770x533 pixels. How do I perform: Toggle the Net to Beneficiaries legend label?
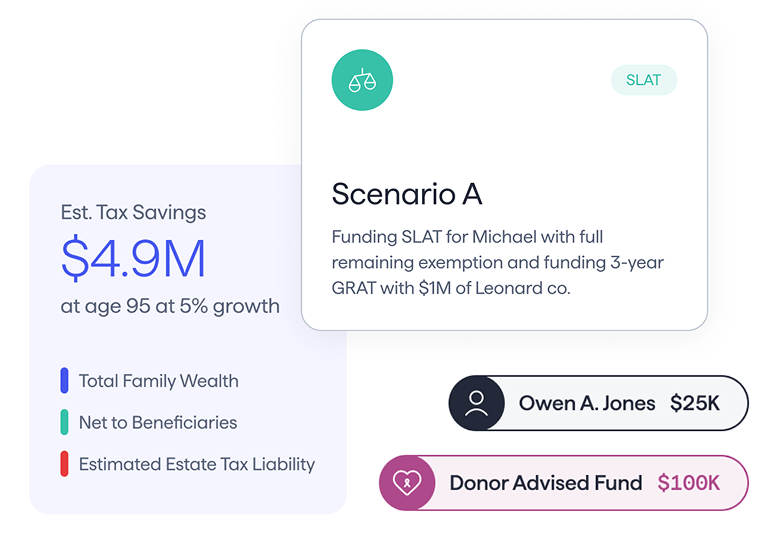tap(158, 422)
